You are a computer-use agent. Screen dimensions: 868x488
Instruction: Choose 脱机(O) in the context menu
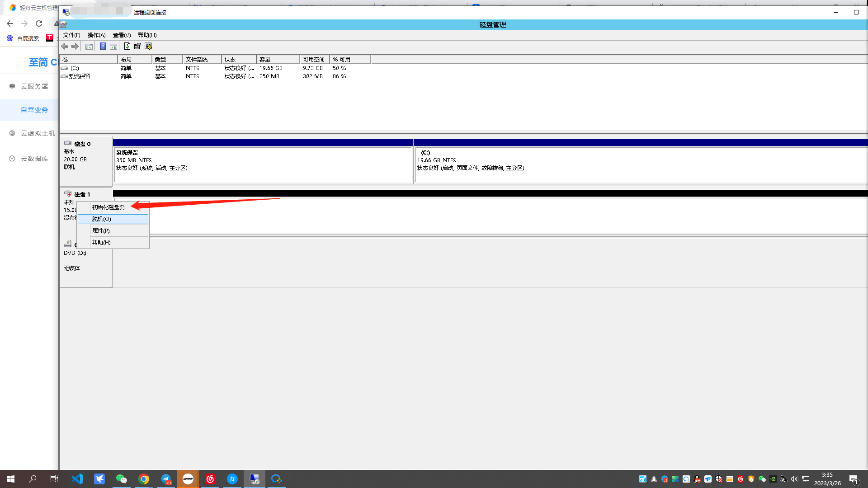[101, 219]
